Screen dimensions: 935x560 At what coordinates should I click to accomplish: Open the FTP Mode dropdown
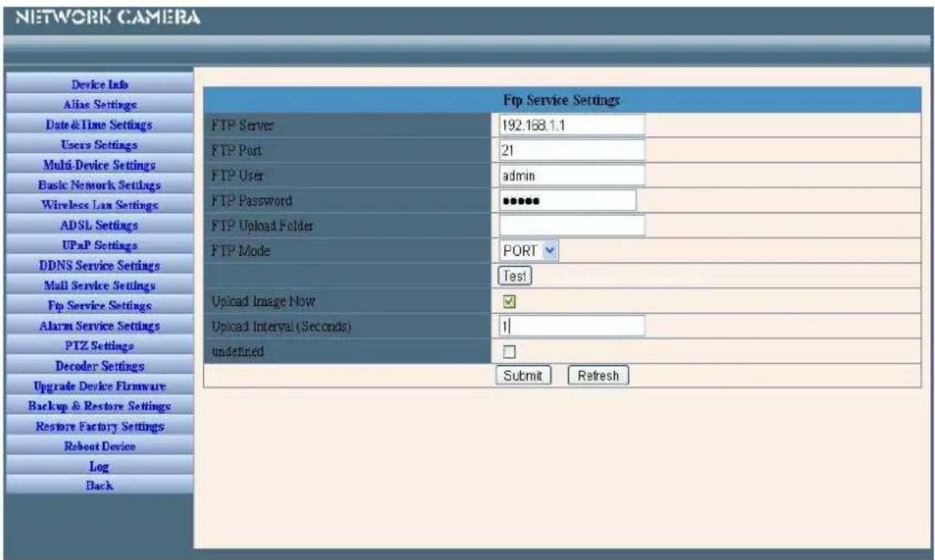click(529, 251)
